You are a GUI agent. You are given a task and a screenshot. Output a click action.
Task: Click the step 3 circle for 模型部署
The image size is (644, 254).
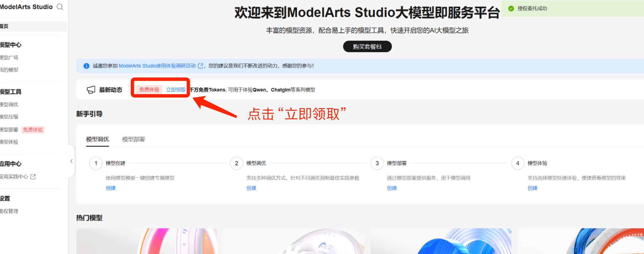click(x=377, y=163)
